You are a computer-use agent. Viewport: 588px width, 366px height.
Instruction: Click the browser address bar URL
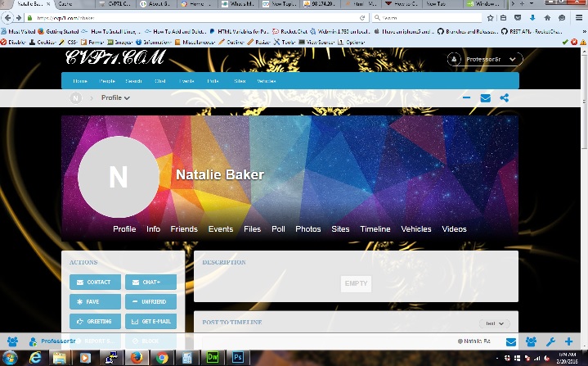pyautogui.click(x=195, y=18)
